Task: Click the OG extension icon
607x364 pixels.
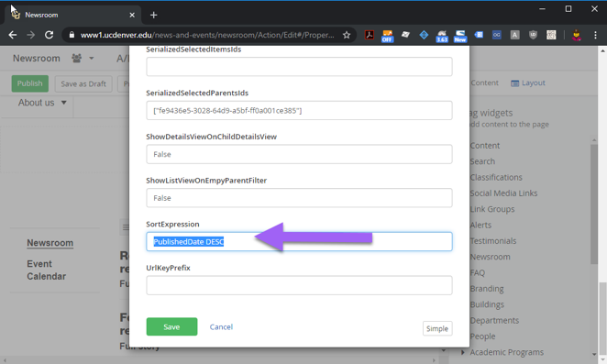Action: coord(497,35)
